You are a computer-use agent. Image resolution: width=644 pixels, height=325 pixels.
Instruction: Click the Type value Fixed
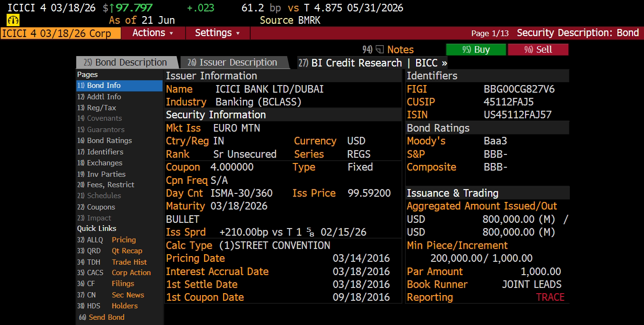click(360, 167)
